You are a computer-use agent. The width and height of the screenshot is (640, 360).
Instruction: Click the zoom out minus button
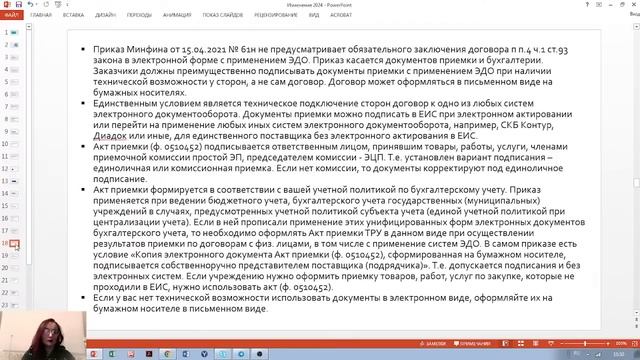(562, 344)
